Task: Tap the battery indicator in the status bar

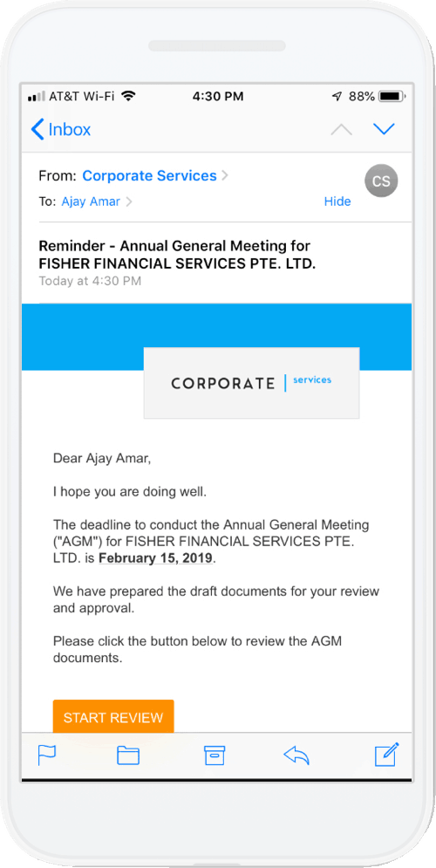Action: [393, 96]
